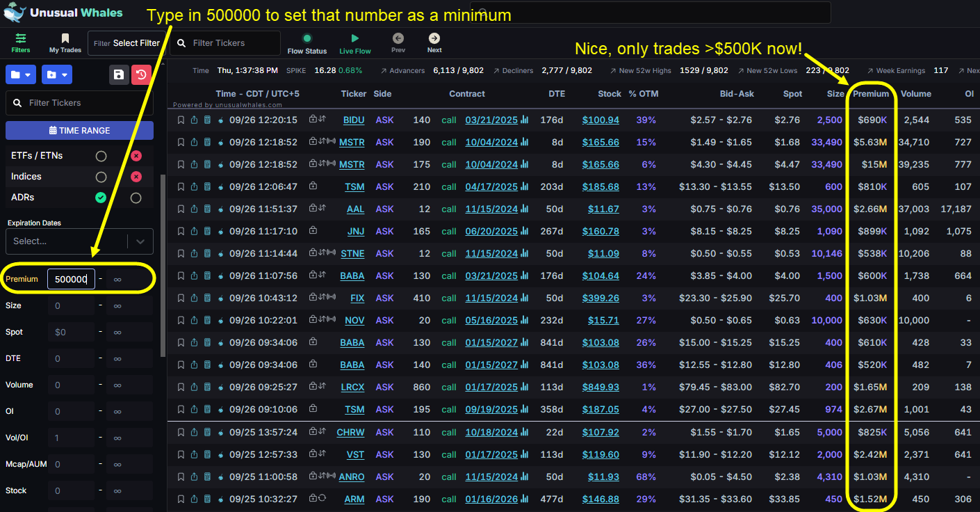Screen dimensions: 980x512
Task: Open the Filters panel icon
Action: 21,38
